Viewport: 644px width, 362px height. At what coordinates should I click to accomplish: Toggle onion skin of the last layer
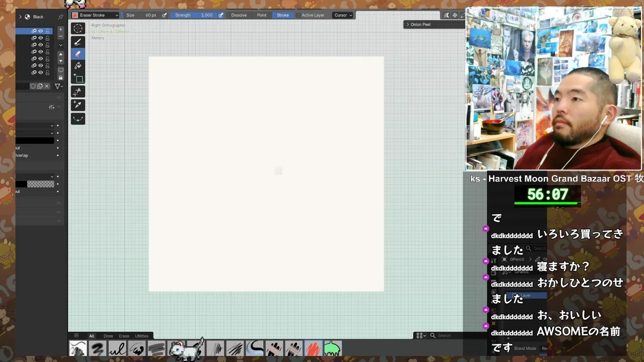click(34, 72)
